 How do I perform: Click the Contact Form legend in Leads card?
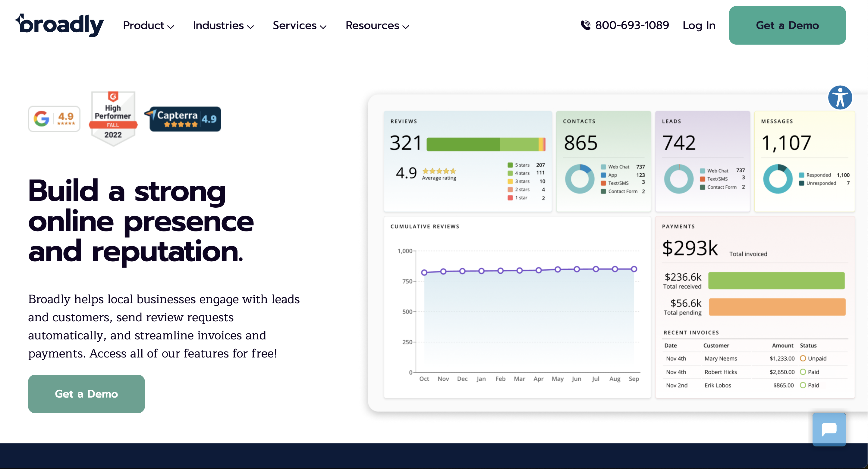722,187
